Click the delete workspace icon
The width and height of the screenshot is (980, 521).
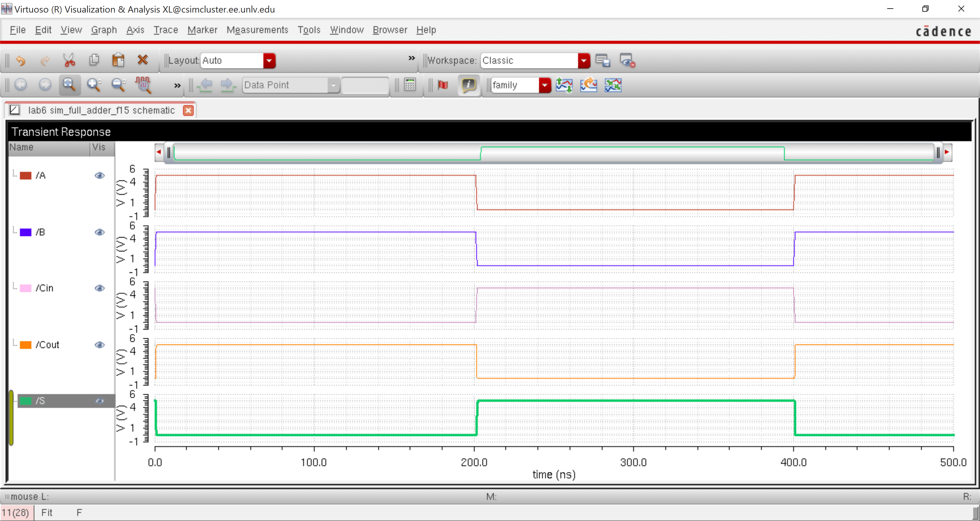(627, 61)
